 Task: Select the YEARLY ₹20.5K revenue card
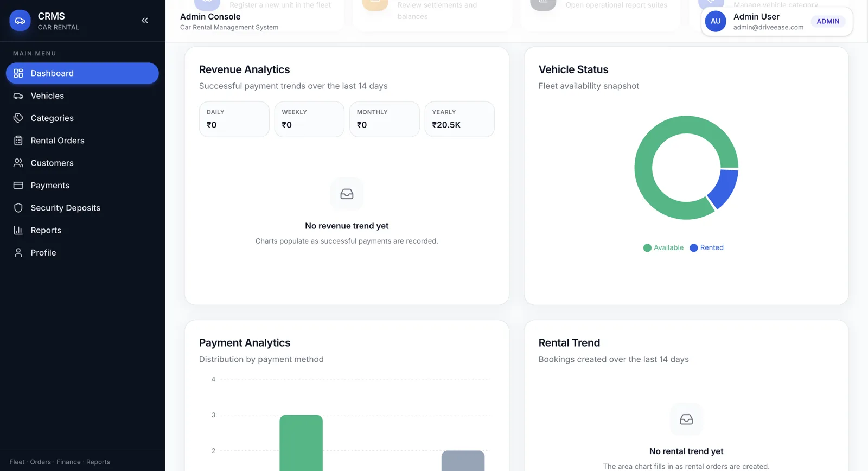(x=459, y=119)
